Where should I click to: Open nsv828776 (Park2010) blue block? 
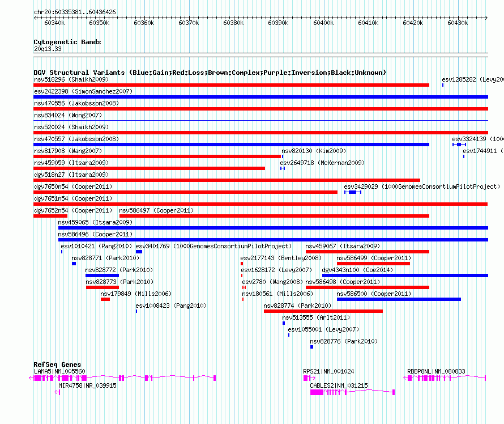pos(312,347)
